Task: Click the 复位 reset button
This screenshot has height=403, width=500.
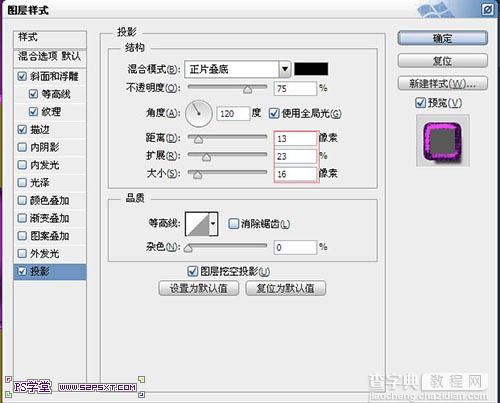Action: 443,61
